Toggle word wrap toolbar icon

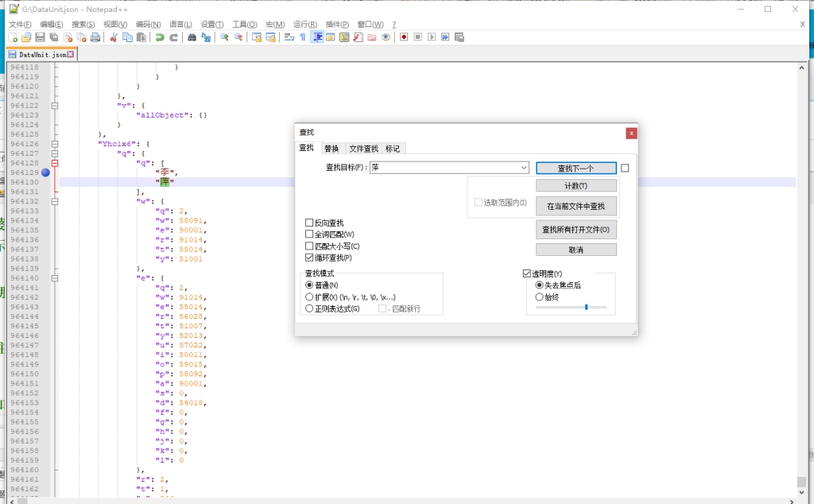[289, 37]
